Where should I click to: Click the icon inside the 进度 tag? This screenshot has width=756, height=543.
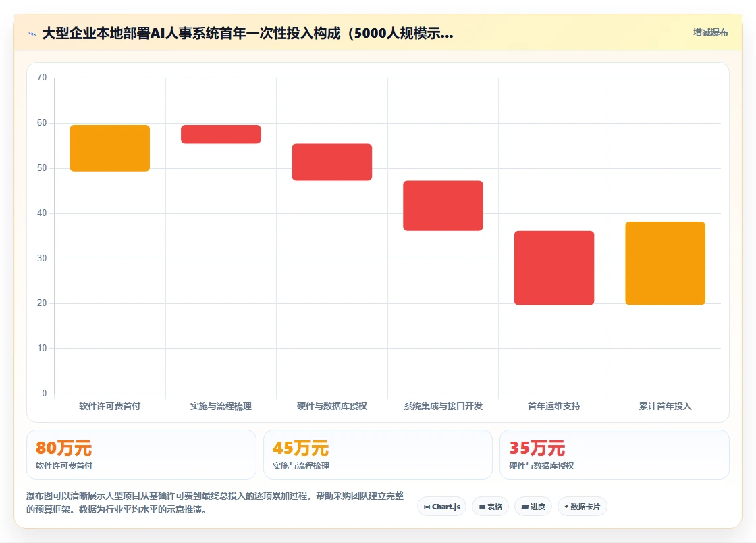point(525,507)
